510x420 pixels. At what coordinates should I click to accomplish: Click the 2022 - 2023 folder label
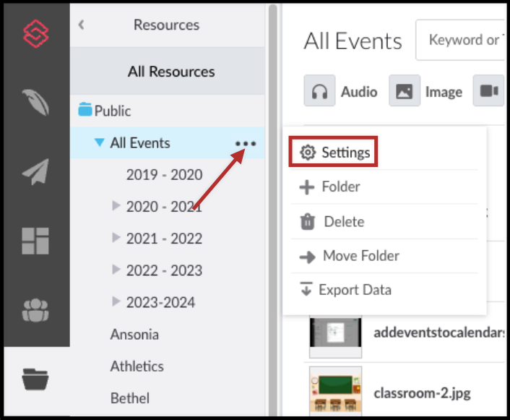click(164, 270)
